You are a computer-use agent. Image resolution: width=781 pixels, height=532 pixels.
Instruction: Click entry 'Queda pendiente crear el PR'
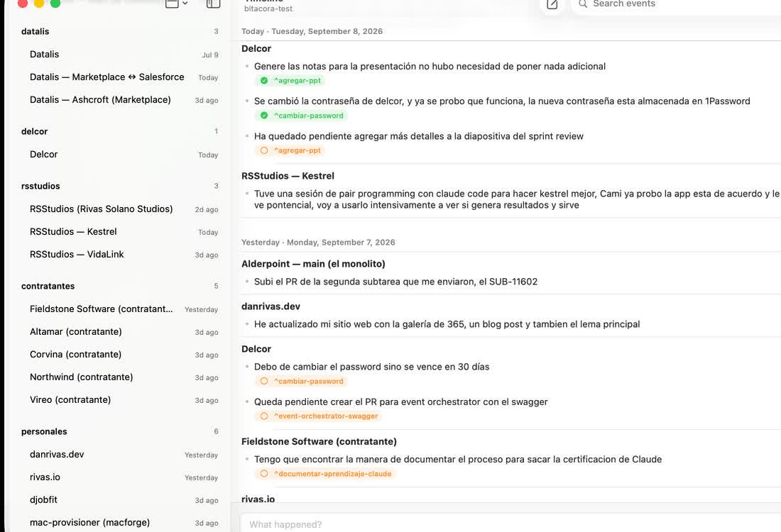[x=400, y=402]
